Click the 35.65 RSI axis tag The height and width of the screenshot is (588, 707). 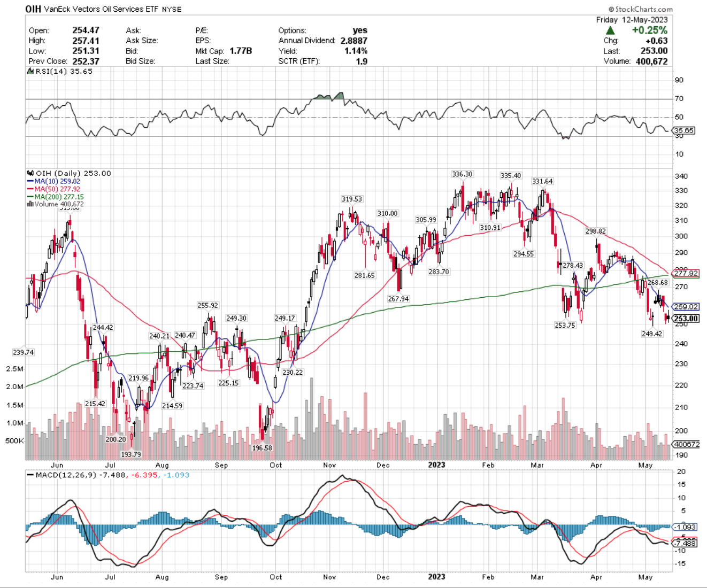point(684,130)
